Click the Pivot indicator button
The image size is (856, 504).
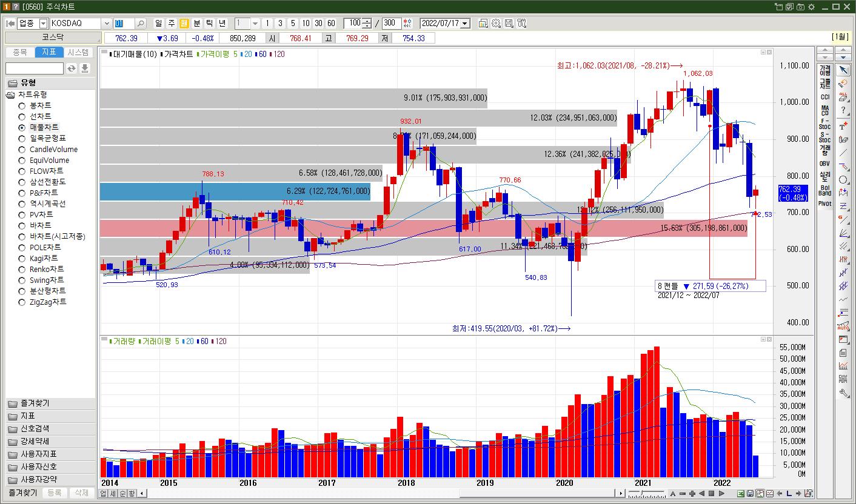tap(824, 204)
